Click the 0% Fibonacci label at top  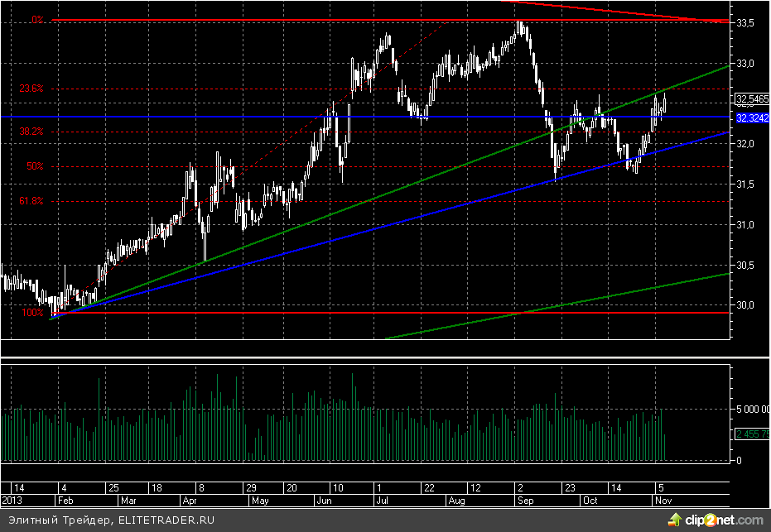tap(37, 19)
